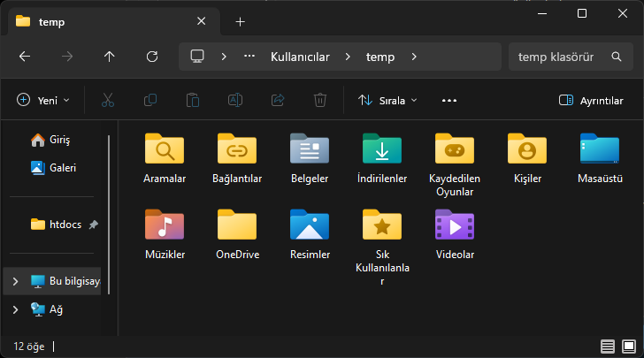Viewport: 644px width, 358px height.
Task: Click the Rename icon in toolbar
Action: [x=235, y=100]
